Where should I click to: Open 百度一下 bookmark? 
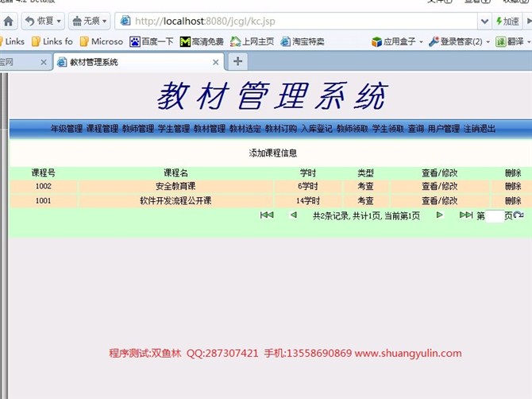click(152, 41)
